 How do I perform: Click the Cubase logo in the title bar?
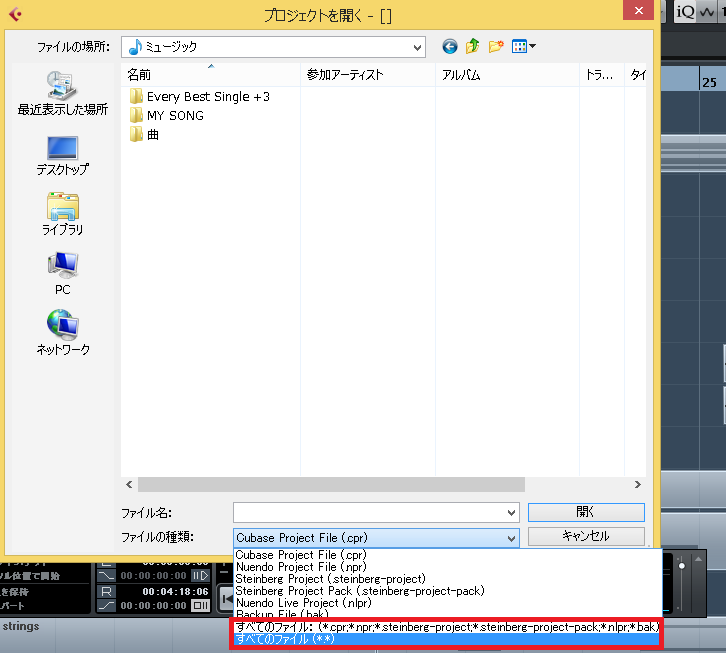(x=15, y=14)
